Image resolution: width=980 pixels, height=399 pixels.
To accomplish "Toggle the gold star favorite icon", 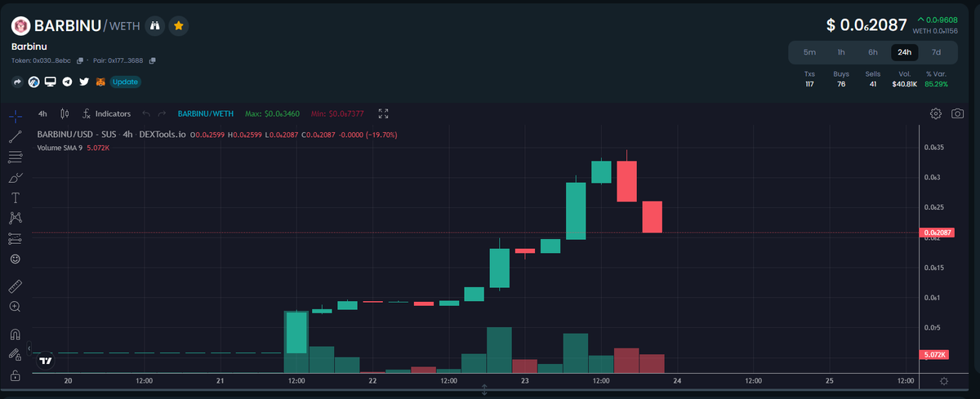I will tap(179, 26).
